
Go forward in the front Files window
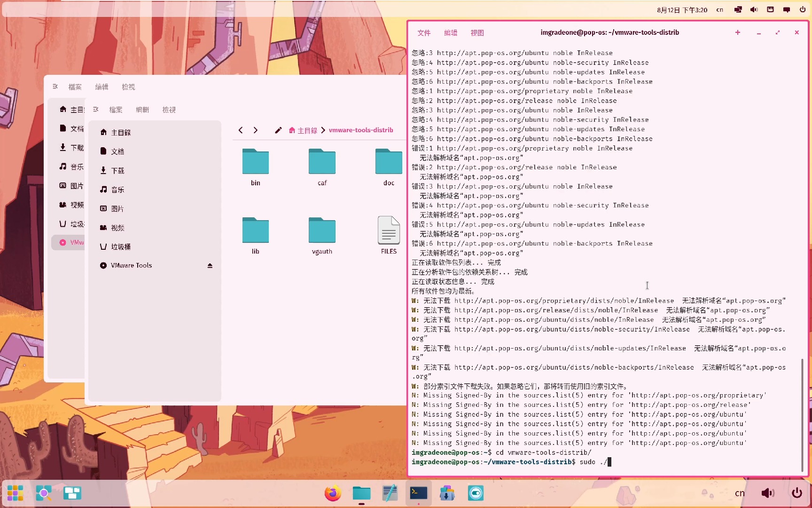pyautogui.click(x=256, y=130)
